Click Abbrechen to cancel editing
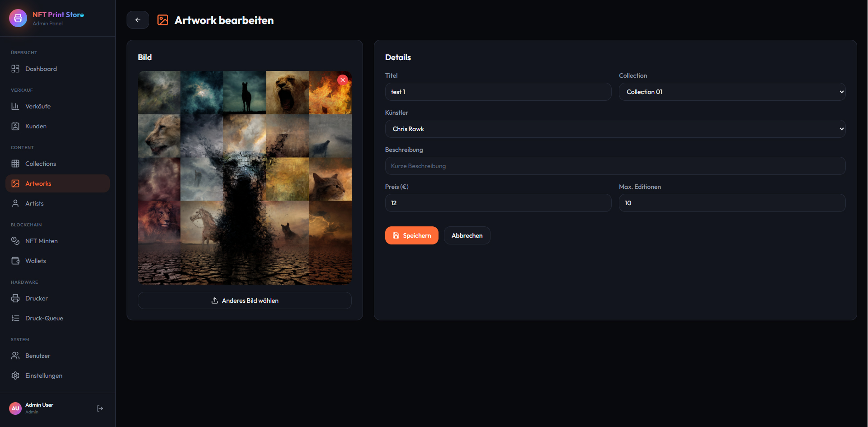Screen dimensions: 868x427 point(467,235)
